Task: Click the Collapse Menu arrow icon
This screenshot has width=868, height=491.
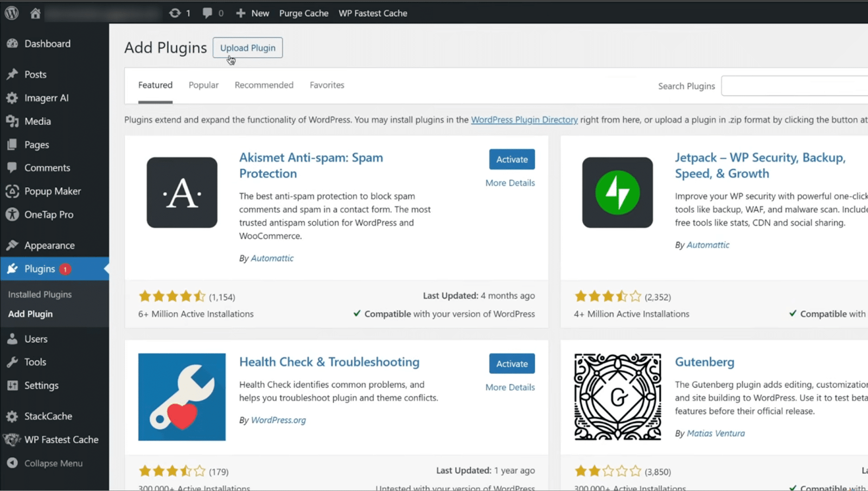Action: pos(12,463)
